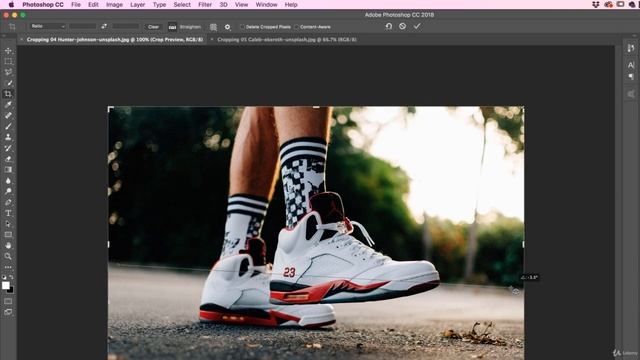Open the Character panel icon
The image size is (640, 360).
coord(631,65)
